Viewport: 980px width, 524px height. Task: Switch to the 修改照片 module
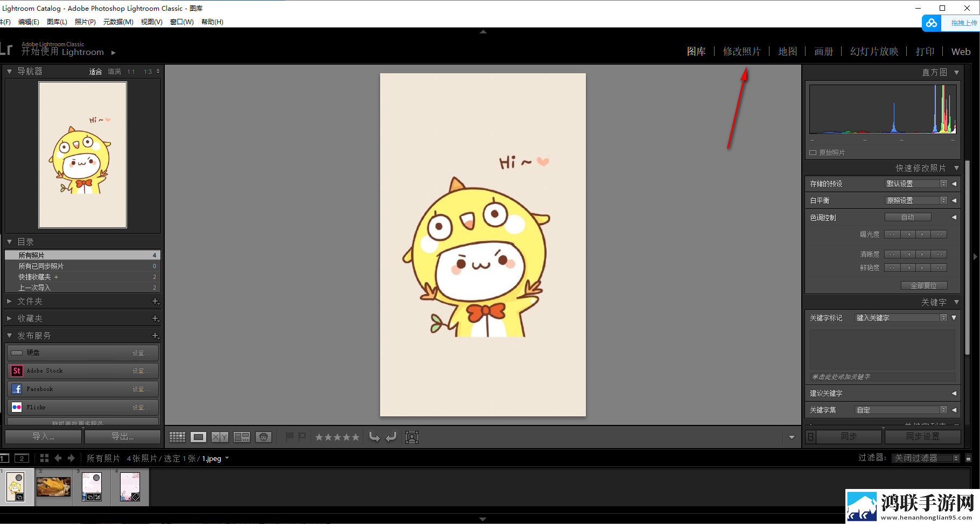(x=741, y=52)
